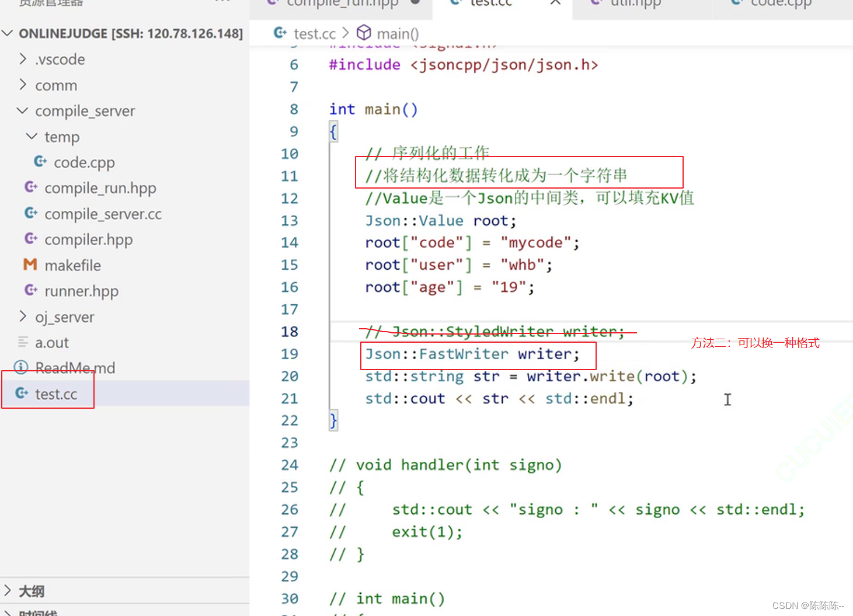This screenshot has width=853, height=616.
Task: Click the C++ icon beside compile_run.hpp in explorer
Action: (31, 187)
